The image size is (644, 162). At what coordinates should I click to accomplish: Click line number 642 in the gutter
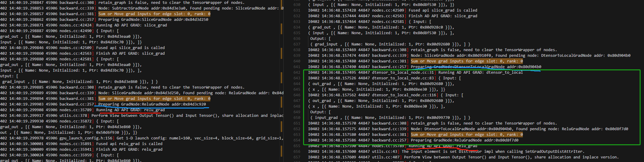pos(297,73)
